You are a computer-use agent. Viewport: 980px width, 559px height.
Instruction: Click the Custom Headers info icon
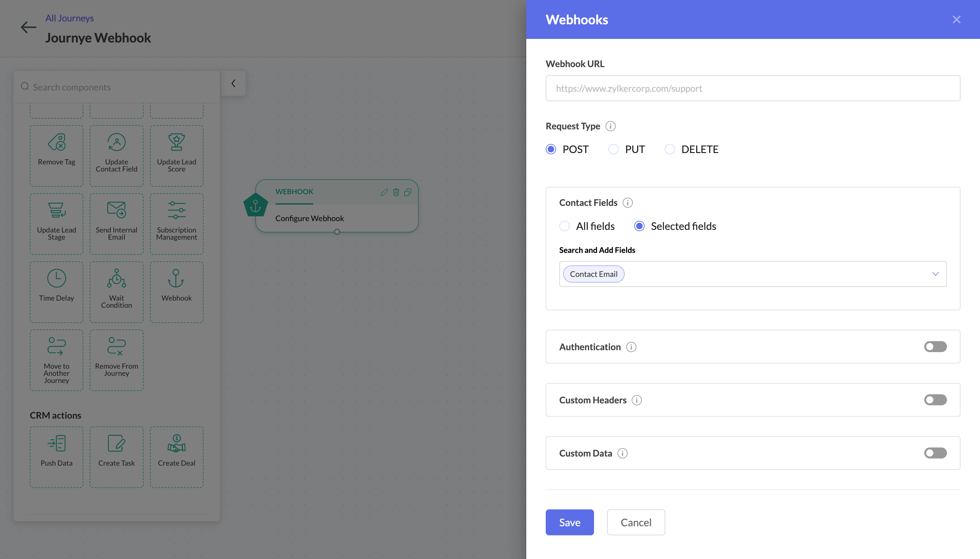pos(636,400)
